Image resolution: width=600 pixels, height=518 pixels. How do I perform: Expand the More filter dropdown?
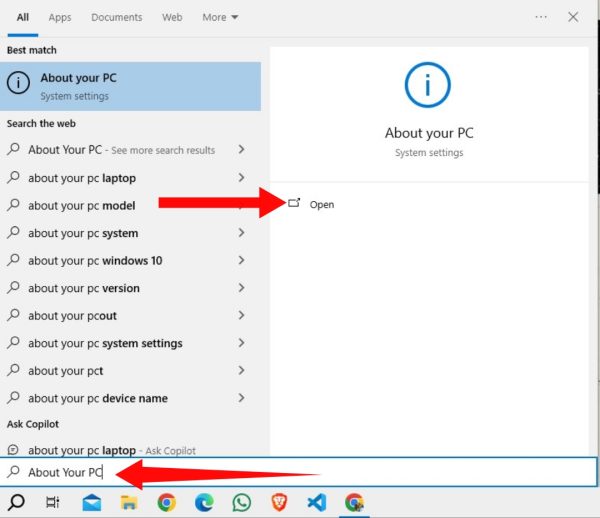220,17
